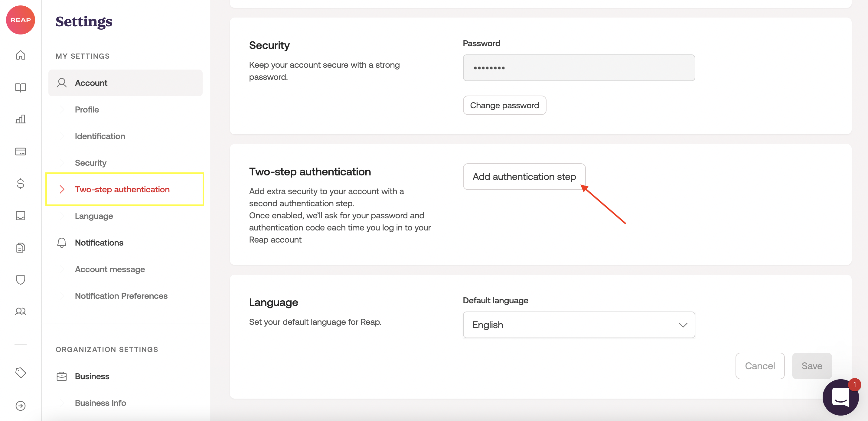Open Business organization settings
This screenshot has width=868, height=421.
tap(92, 376)
